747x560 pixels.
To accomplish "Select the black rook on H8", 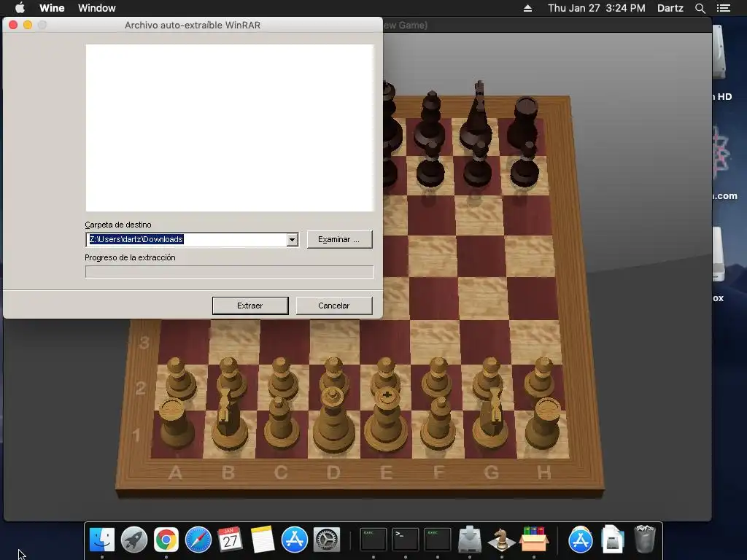I will pos(525,122).
